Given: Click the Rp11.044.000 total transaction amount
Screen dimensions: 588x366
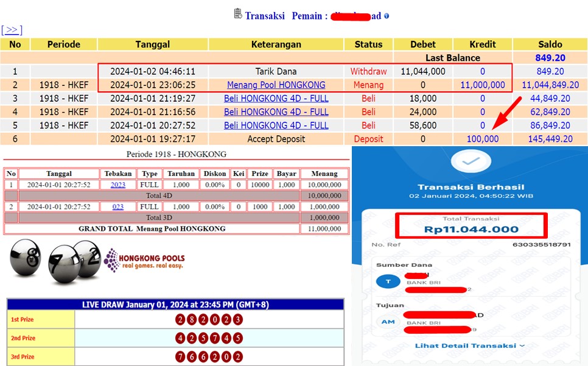Looking at the screenshot, I should coord(472,230).
